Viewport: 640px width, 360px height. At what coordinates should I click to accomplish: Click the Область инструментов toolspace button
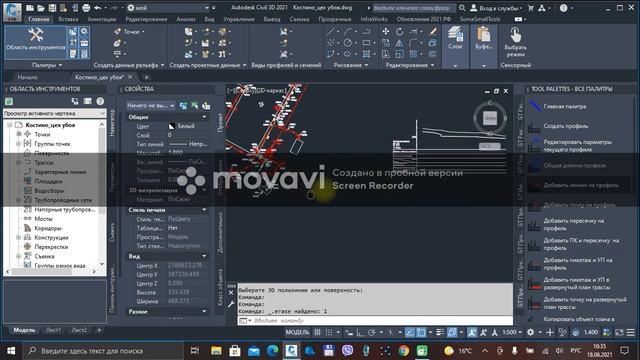pos(36,42)
